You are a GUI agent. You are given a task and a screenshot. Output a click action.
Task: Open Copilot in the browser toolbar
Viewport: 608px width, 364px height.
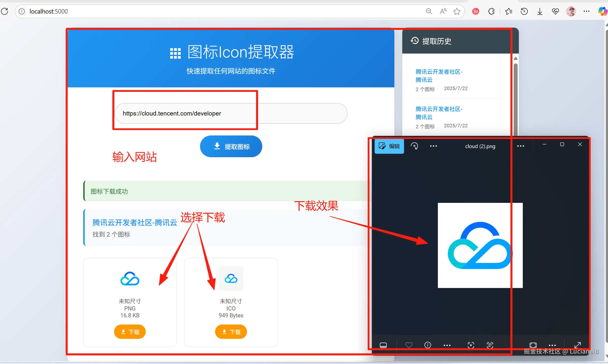point(602,11)
